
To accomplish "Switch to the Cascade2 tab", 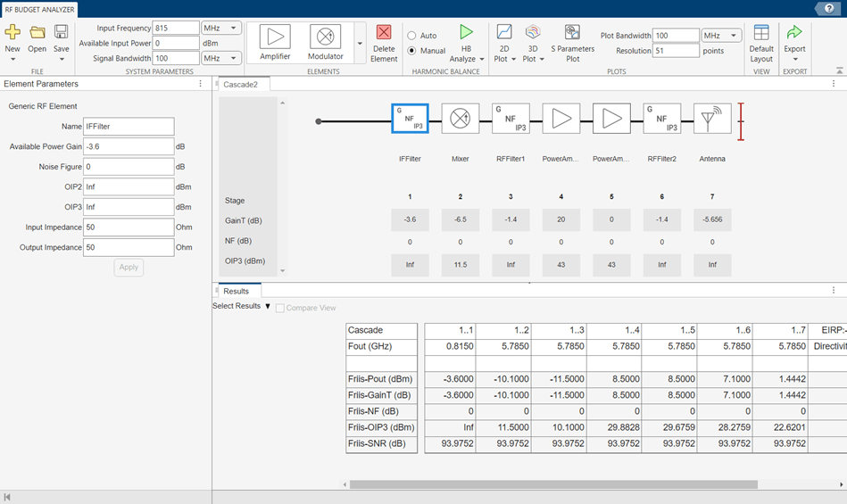I will pyautogui.click(x=240, y=84).
